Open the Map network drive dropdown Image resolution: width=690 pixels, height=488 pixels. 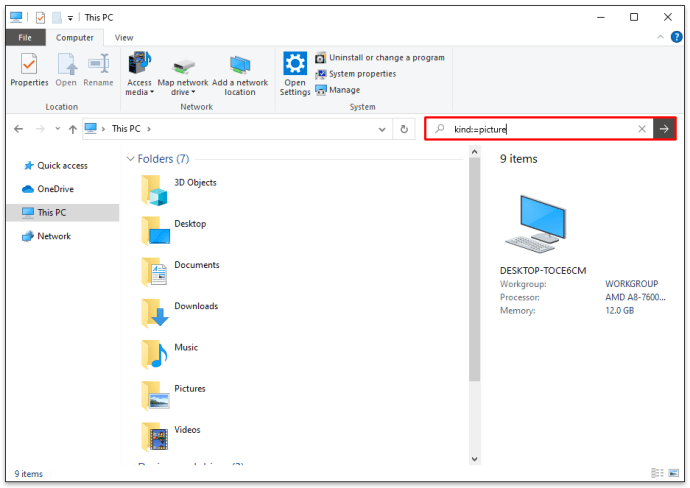pyautogui.click(x=183, y=74)
